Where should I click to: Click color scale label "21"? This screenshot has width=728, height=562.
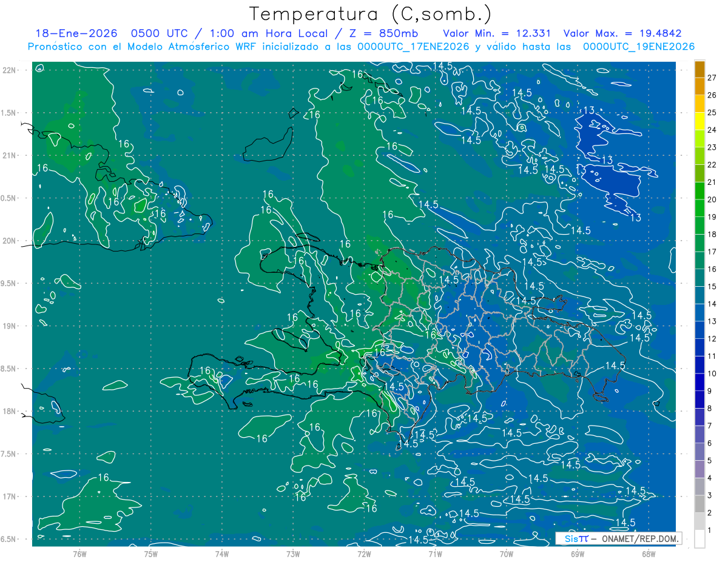pyautogui.click(x=712, y=182)
